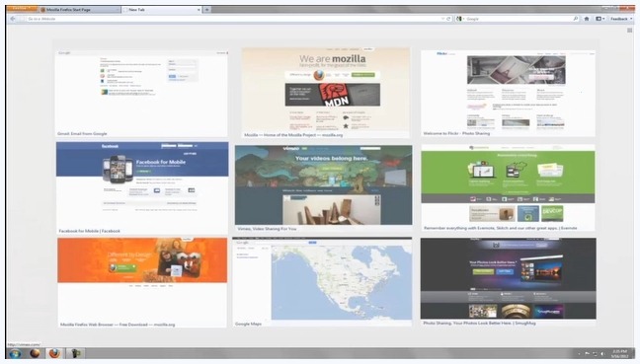The image size is (640, 364).
Task: Open the Windows Start menu orb
Action: (15, 353)
